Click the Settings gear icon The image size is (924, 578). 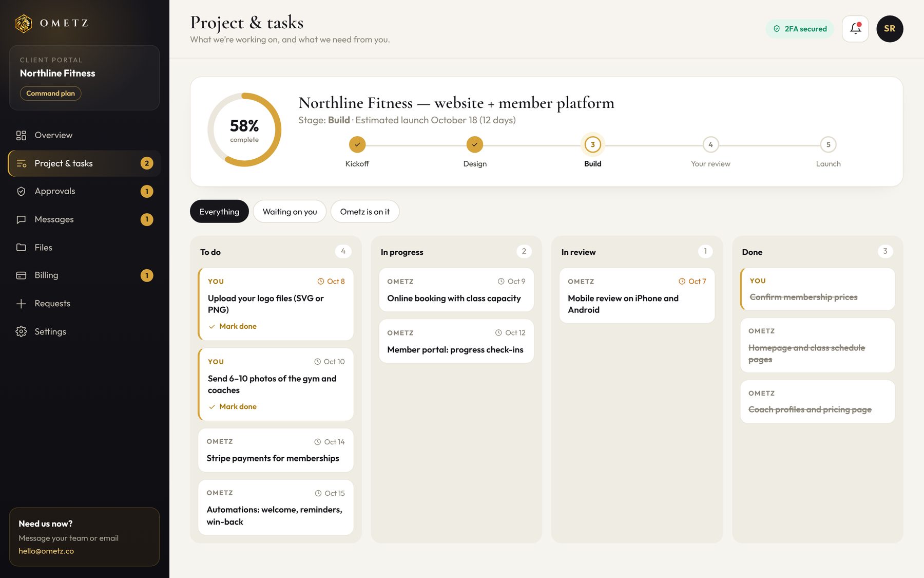tap(21, 331)
